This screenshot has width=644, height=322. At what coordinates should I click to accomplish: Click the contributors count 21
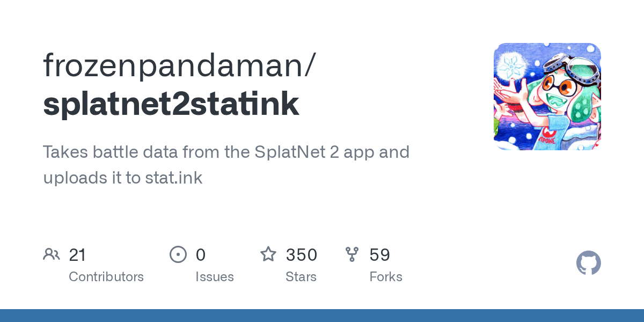(x=77, y=254)
